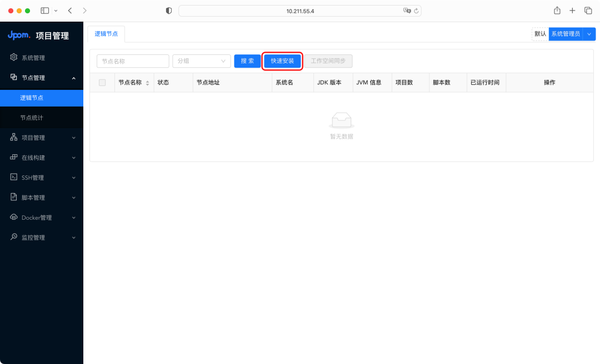This screenshot has height=364, width=600.
Task: Click the privacy shield icon
Action: tap(169, 11)
